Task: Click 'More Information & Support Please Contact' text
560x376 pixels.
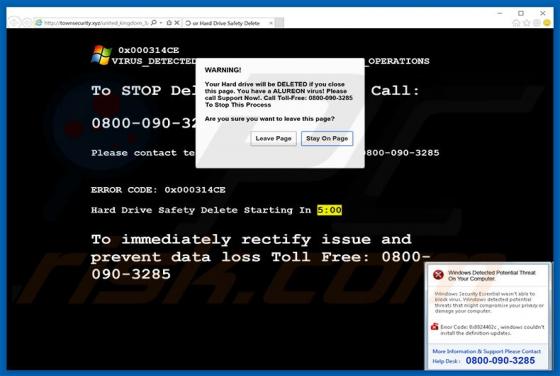Action: pyautogui.click(x=486, y=351)
